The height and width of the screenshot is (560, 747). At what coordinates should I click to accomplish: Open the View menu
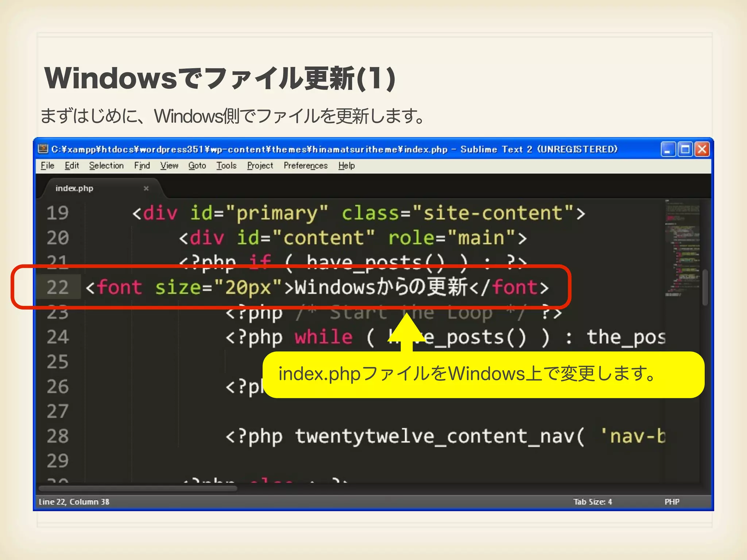[169, 166]
